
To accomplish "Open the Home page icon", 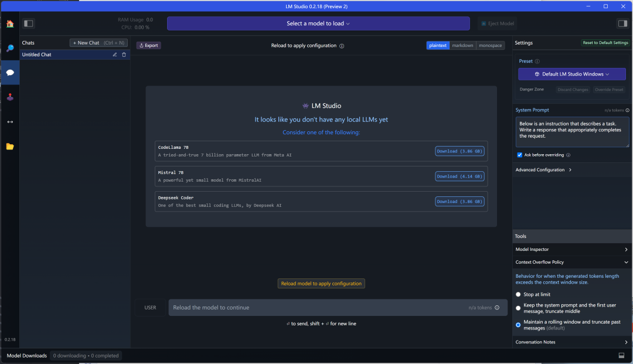I will coord(10,24).
